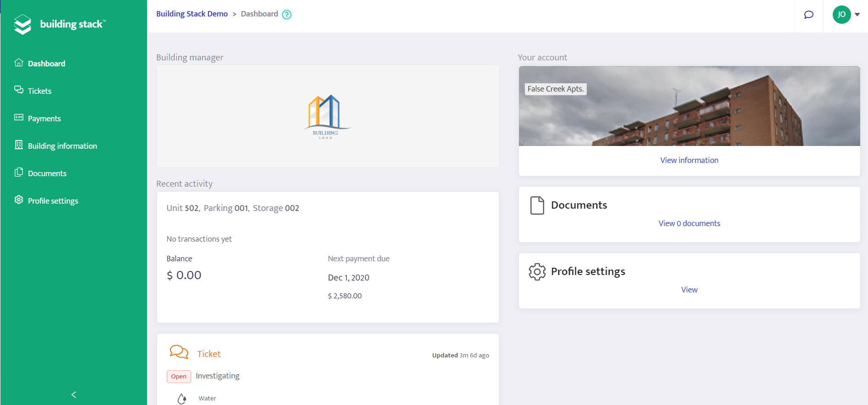Click the Parking 001 text
Image resolution: width=868 pixels, height=405 pixels.
pos(226,208)
